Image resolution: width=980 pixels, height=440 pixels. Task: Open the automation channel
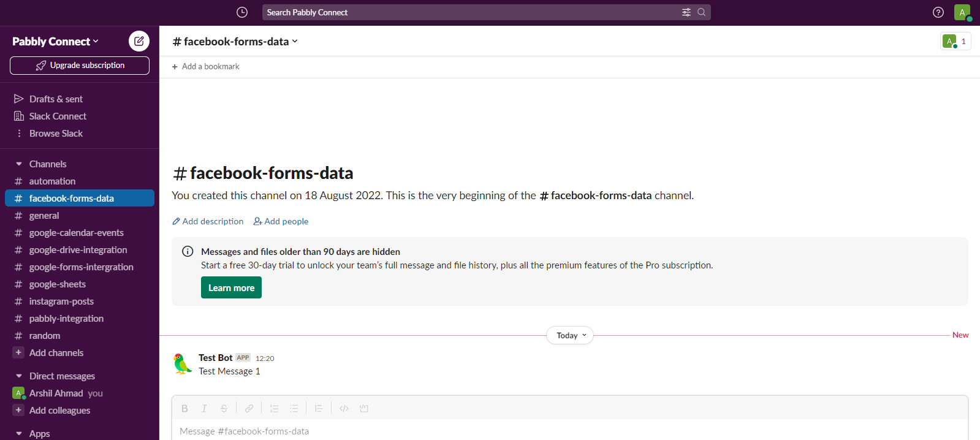click(80, 181)
